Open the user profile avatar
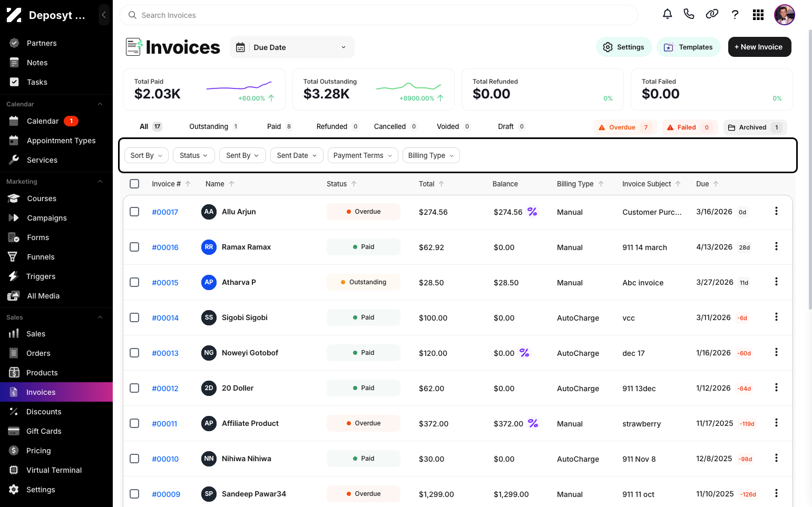Viewport: 812px width, 507px height. (x=784, y=15)
